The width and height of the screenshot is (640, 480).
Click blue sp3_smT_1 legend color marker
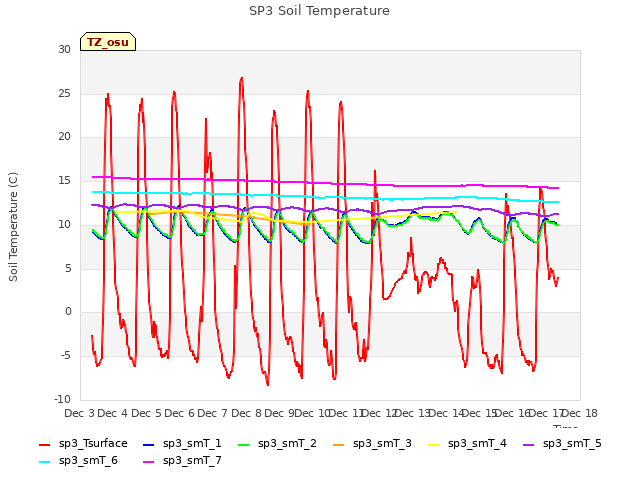click(x=149, y=444)
